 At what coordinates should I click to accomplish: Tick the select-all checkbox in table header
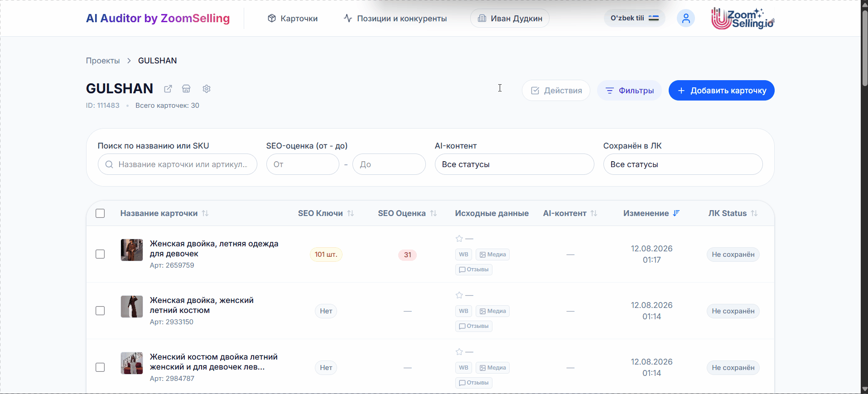coord(100,213)
